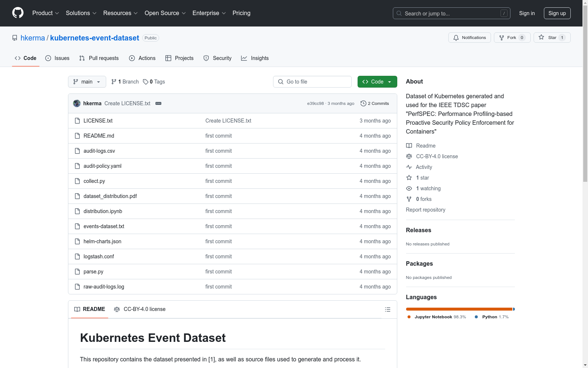Click the book icon next to Readme

pos(409,146)
